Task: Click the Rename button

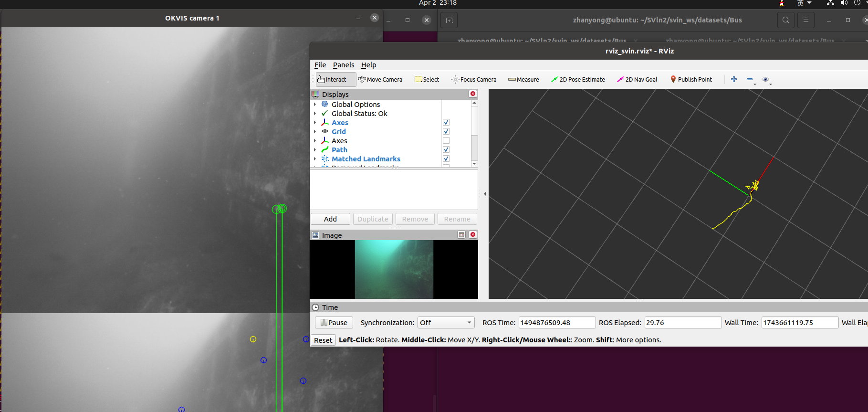Action: (457, 219)
